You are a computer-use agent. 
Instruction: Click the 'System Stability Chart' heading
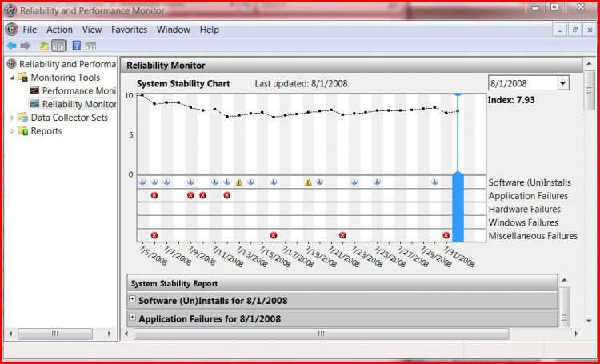pos(183,83)
